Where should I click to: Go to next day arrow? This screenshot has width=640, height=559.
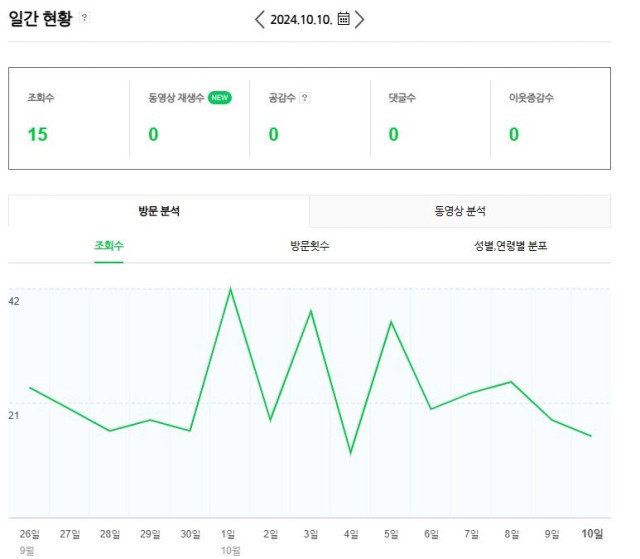[359, 19]
